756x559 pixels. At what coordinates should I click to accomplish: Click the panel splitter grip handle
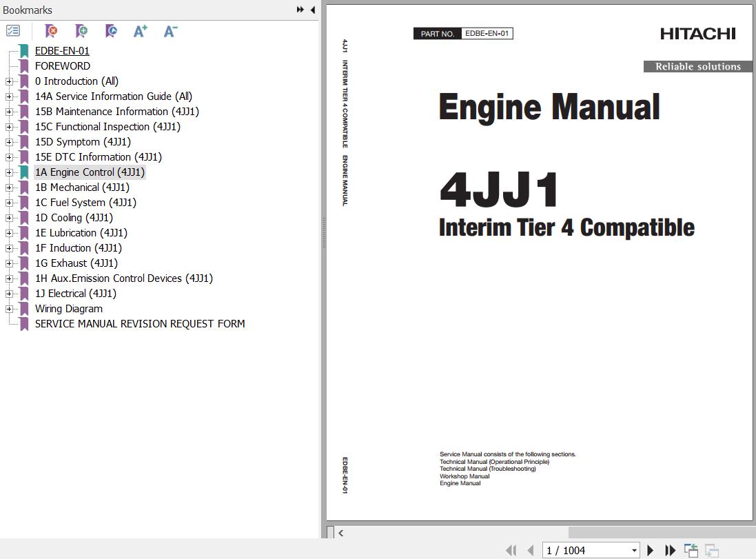(x=323, y=232)
